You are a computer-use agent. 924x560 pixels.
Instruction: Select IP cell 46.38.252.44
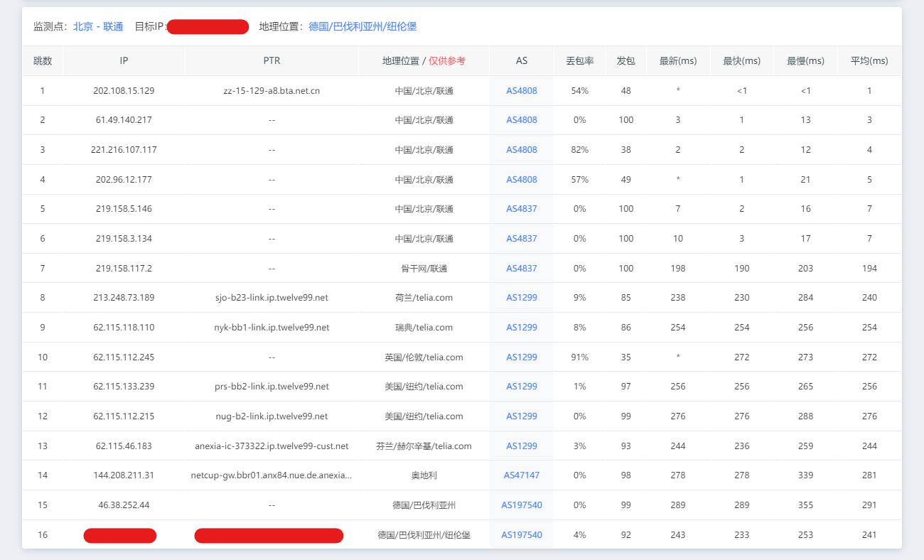pos(124,505)
